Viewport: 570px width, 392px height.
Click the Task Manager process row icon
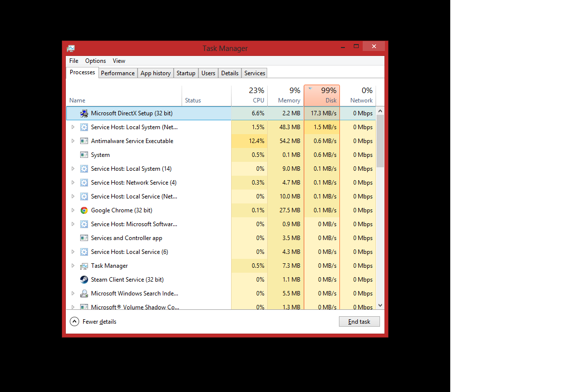[x=84, y=266]
